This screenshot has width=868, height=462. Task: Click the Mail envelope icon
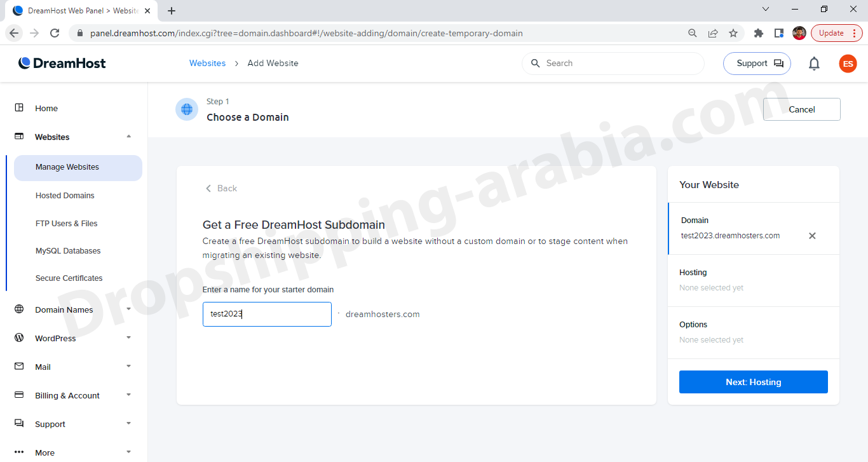[19, 367]
